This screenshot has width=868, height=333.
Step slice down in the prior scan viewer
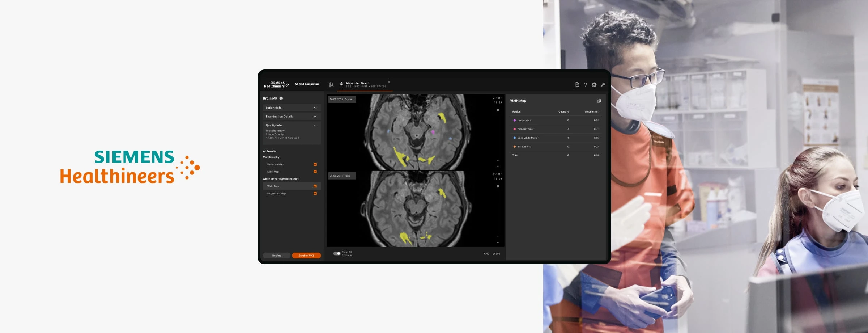[x=498, y=243]
